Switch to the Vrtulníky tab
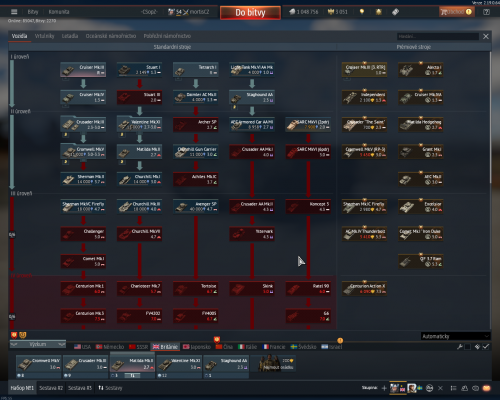This screenshot has width=500, height=400. [x=44, y=36]
